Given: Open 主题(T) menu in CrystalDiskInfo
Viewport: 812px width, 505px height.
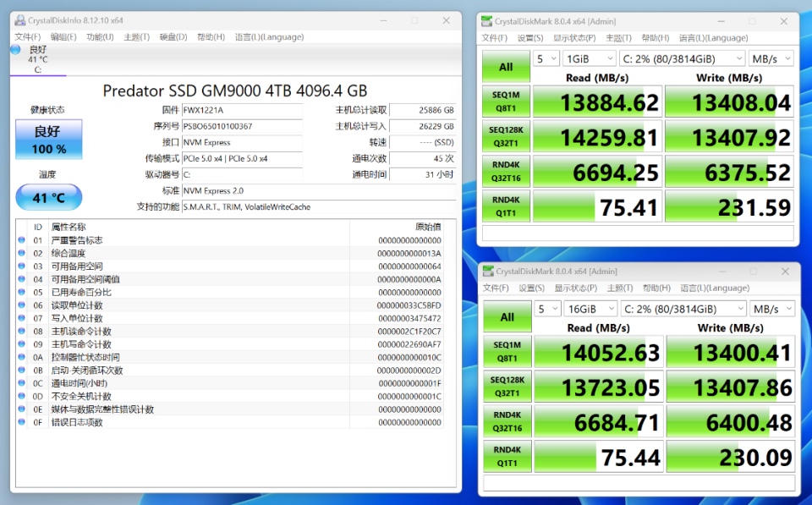Looking at the screenshot, I should coord(137,36).
